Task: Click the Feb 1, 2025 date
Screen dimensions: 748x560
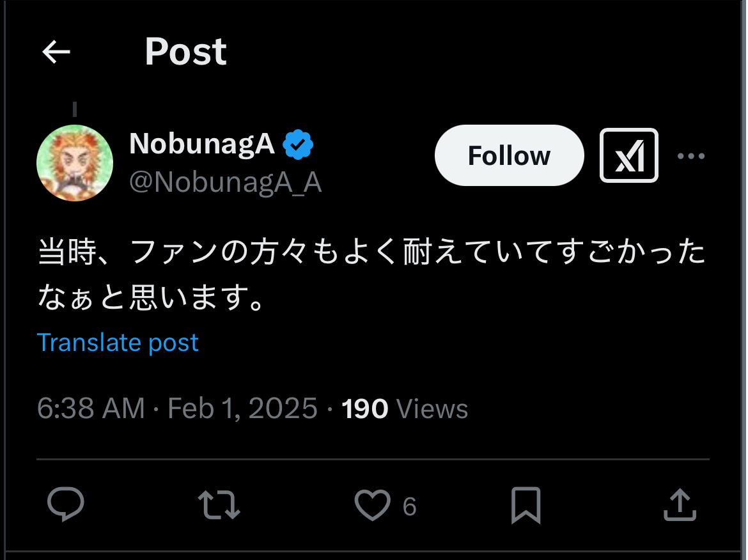Action: [242, 408]
